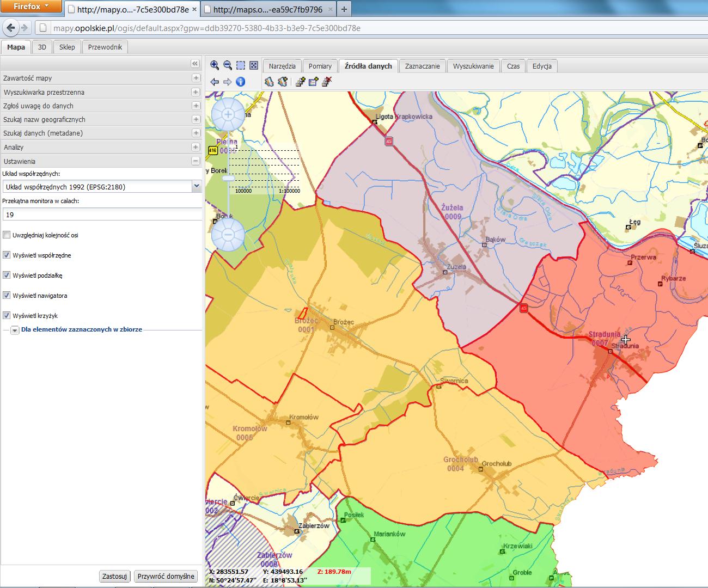Click the road 45 shield near Stradunia
Image resolution: width=708 pixels, height=588 pixels.
tap(523, 308)
